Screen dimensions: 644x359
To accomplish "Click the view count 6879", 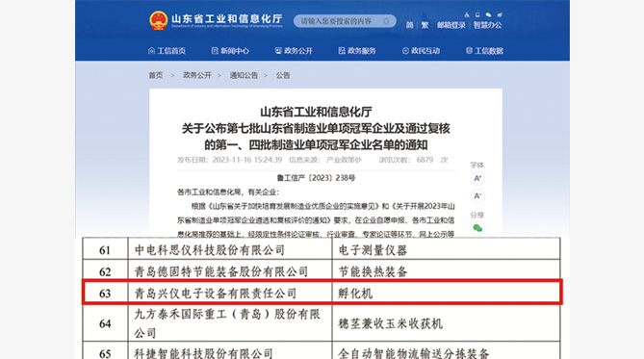I will pyautogui.click(x=425, y=160).
